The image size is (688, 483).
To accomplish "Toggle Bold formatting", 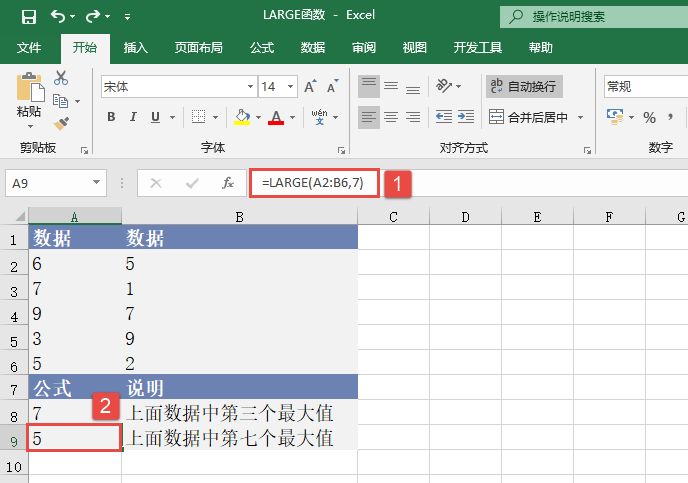I will 111,117.
